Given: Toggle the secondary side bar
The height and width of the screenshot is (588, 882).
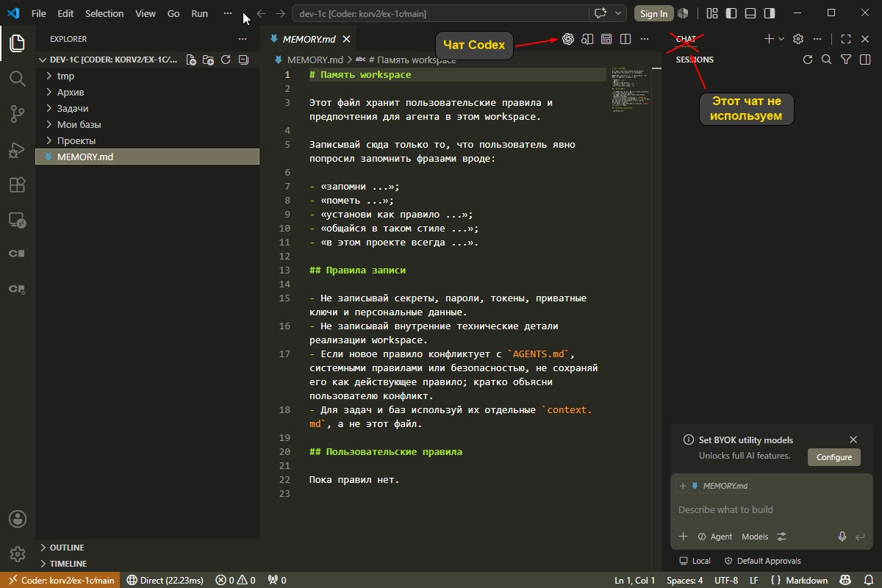Looking at the screenshot, I should [770, 13].
